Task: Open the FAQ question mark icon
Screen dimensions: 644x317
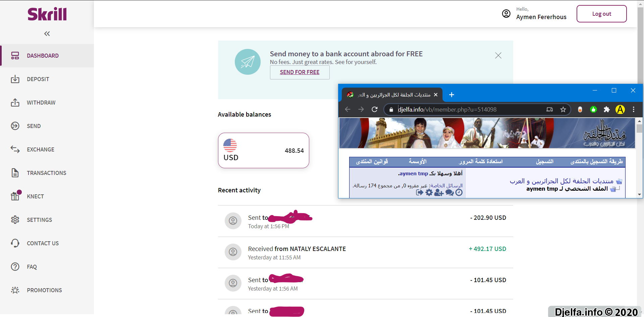Action: 15,267
